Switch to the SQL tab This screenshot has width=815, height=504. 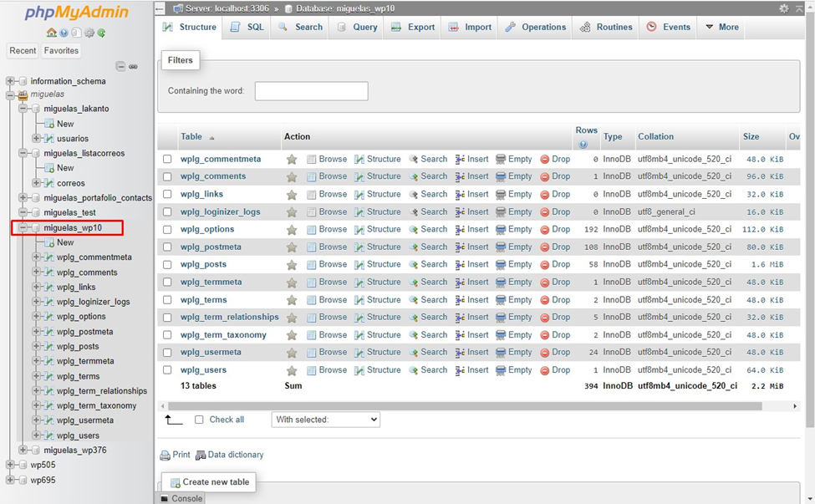point(247,27)
